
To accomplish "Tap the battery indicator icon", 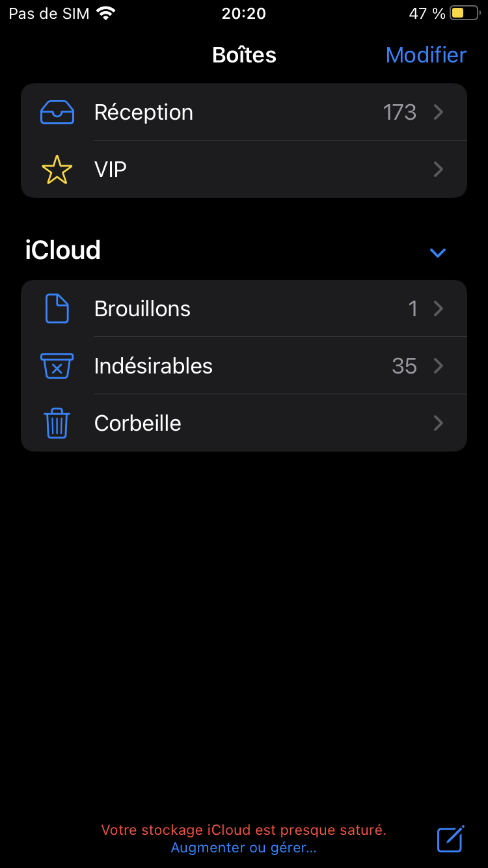I will tap(465, 13).
